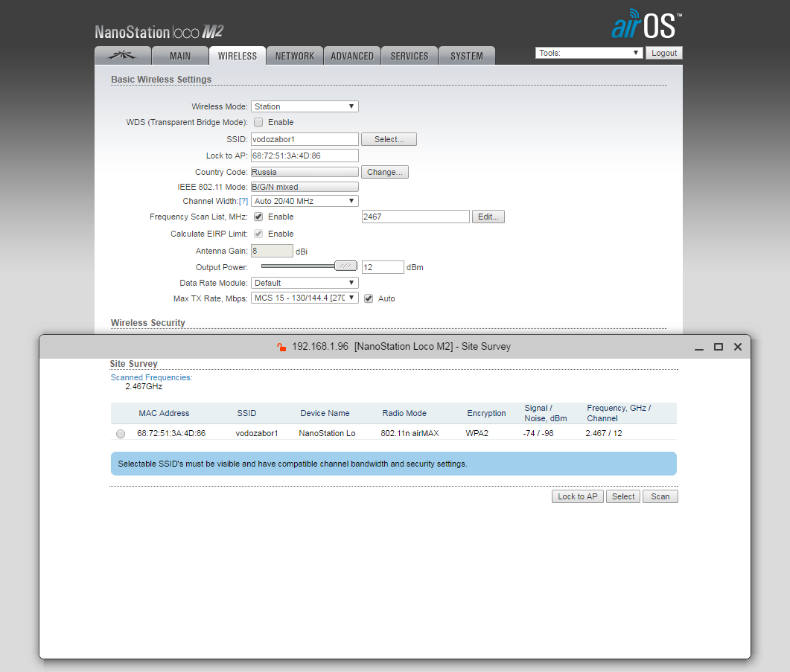This screenshot has width=790, height=672.
Task: Go to the NETWORK tab
Action: point(295,56)
